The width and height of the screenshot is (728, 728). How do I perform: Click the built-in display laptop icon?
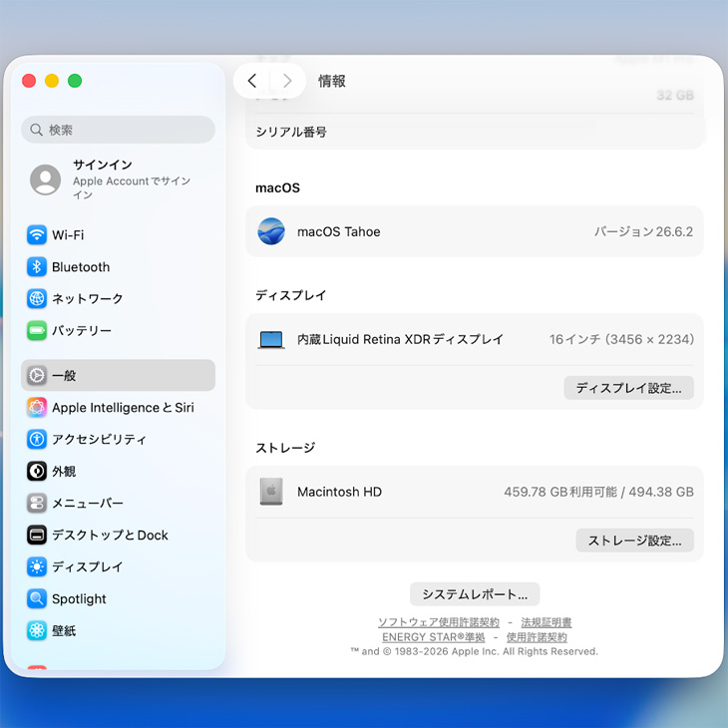tap(271, 340)
